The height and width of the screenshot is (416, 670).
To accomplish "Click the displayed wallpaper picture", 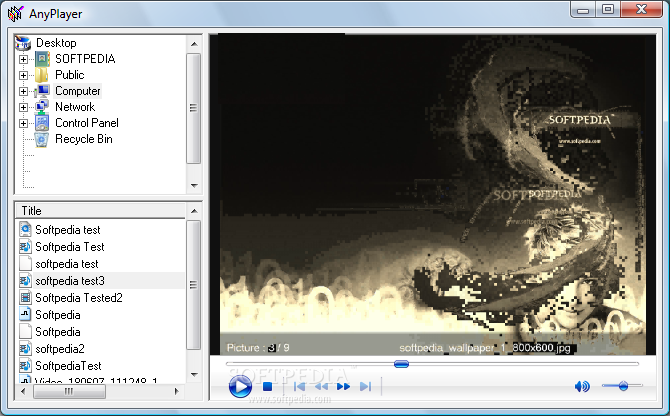I will coord(433,194).
